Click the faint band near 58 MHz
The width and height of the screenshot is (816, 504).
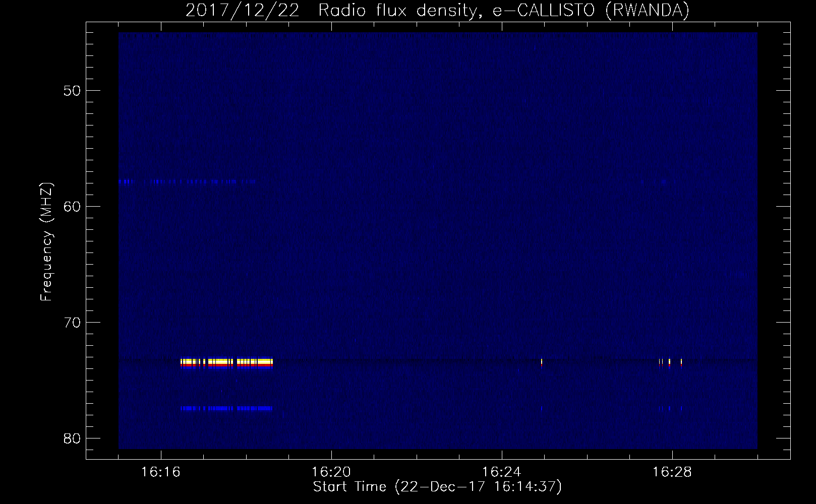pyautogui.click(x=187, y=181)
